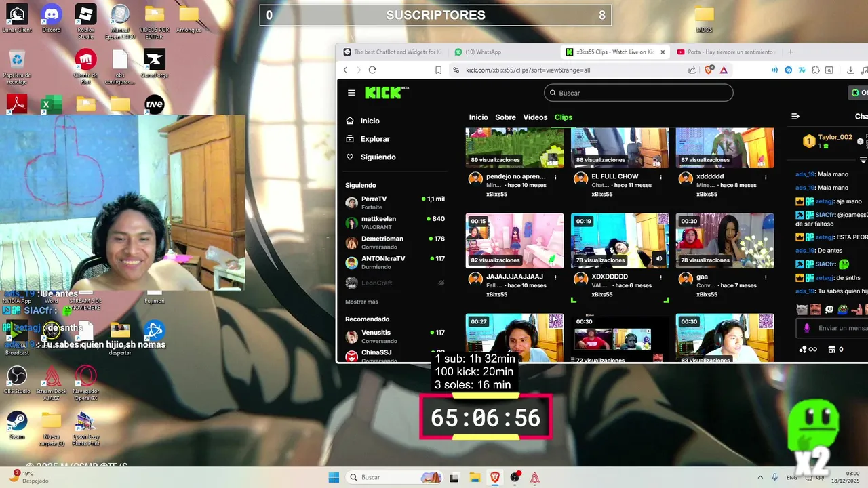The height and width of the screenshot is (488, 868).
Task: Open the Kick sidebar hamburger menu
Action: click(351, 93)
